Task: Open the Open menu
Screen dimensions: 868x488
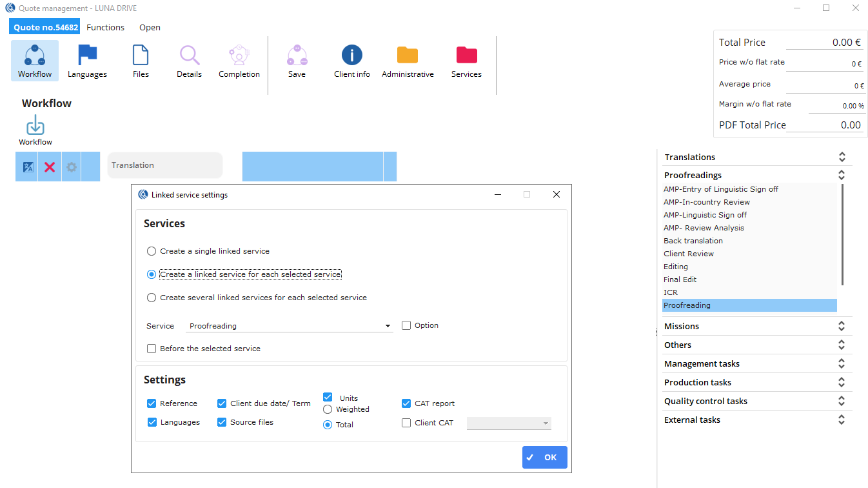Action: (150, 27)
